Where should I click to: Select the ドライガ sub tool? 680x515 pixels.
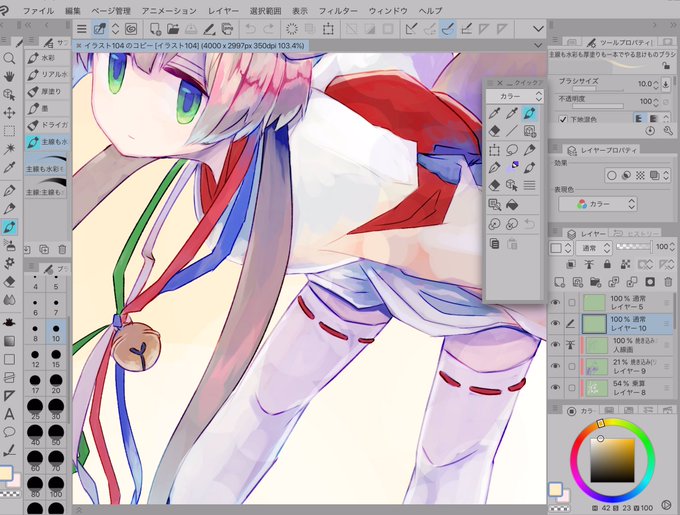click(47, 125)
